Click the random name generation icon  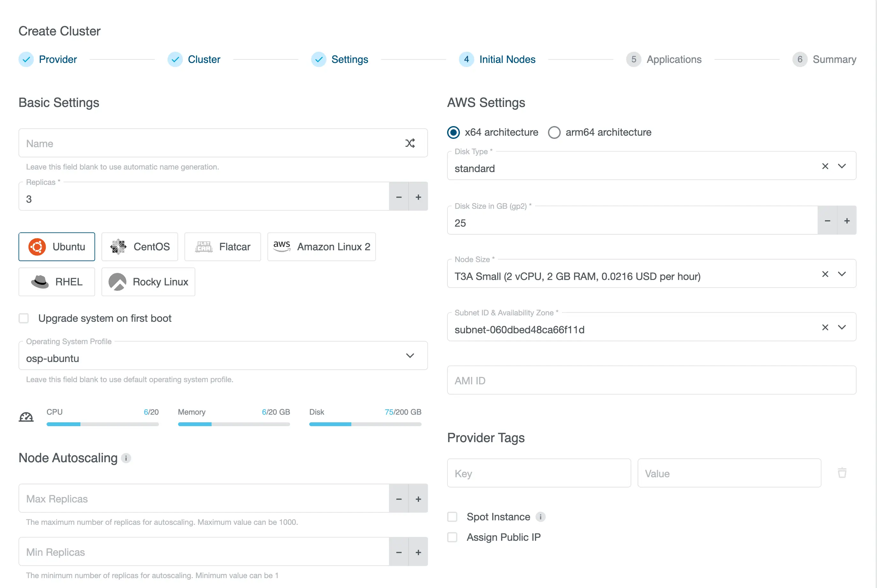[x=410, y=143]
